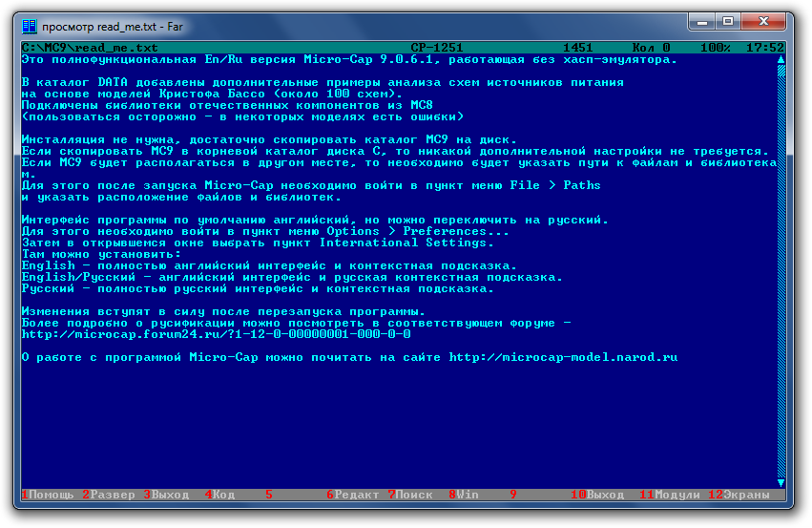
Task: Click the CP-1251 encoding indicator
Action: (437, 48)
